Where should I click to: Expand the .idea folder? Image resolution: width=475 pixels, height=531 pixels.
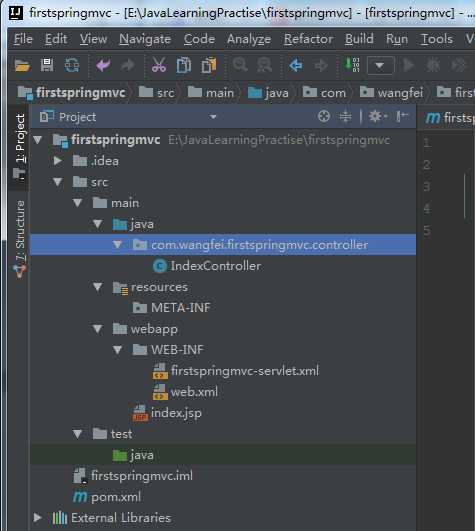58,161
